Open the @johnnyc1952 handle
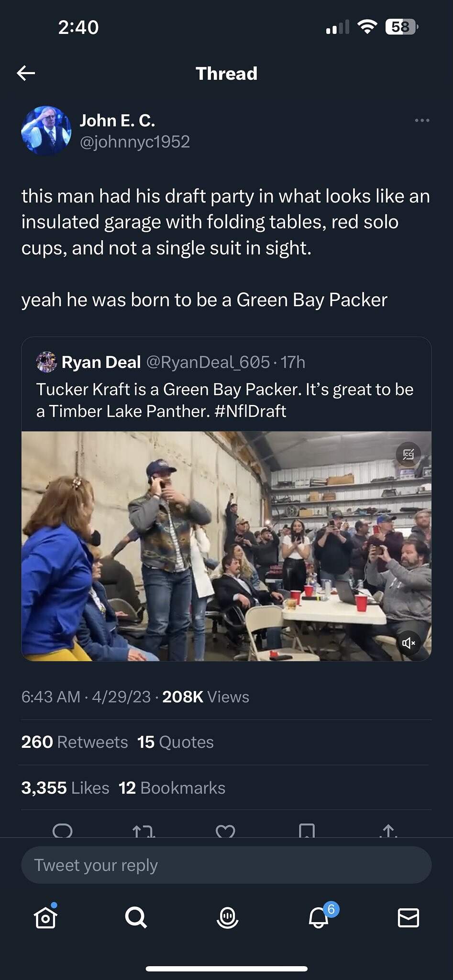 [135, 142]
